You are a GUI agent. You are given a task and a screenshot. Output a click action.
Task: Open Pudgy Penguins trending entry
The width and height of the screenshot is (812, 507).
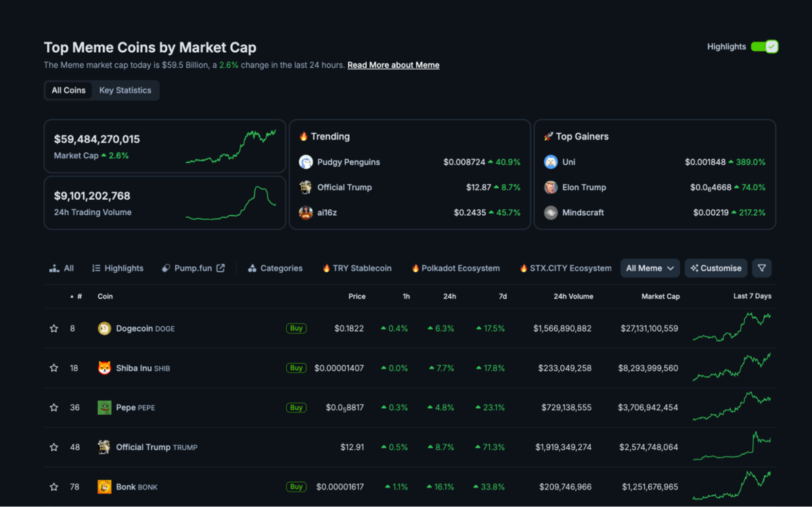(348, 162)
